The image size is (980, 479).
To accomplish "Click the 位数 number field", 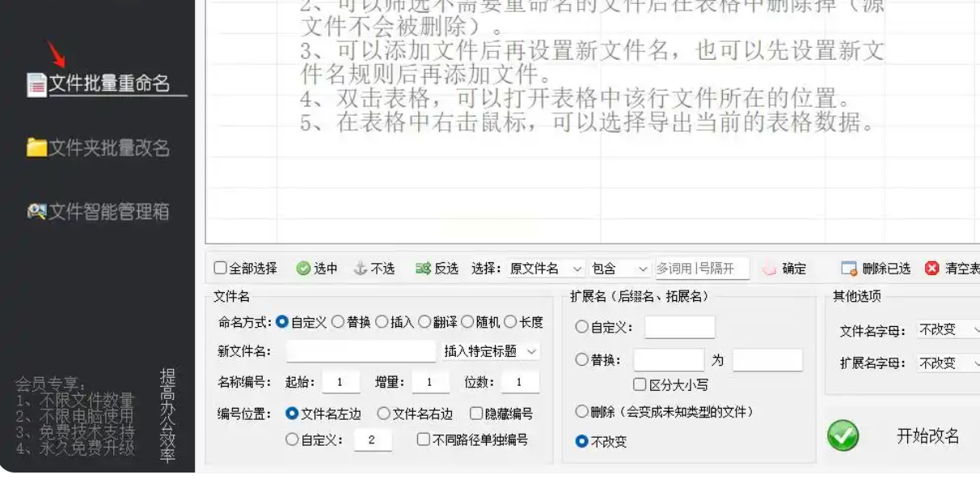I will point(520,382).
